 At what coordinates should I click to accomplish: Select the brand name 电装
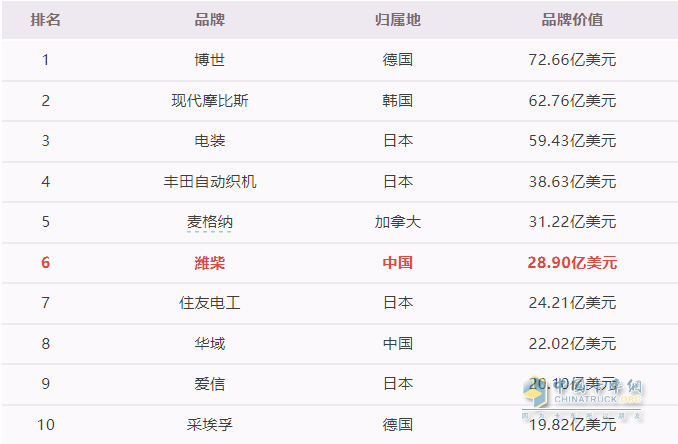(x=210, y=141)
